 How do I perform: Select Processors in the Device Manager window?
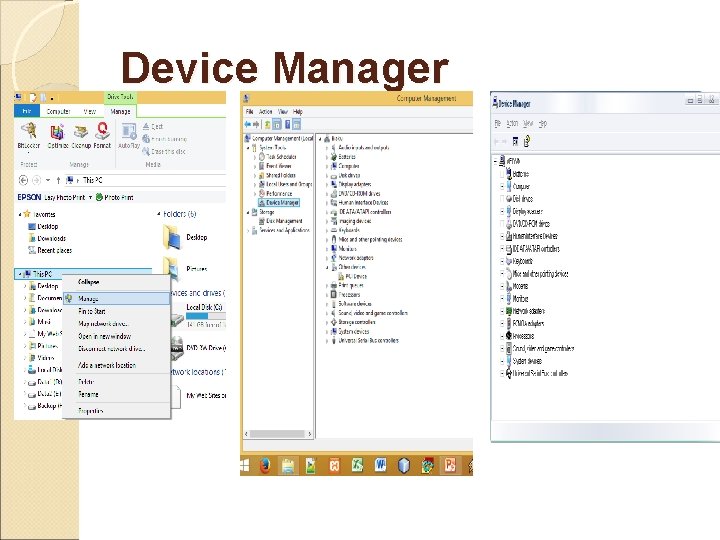520,336
